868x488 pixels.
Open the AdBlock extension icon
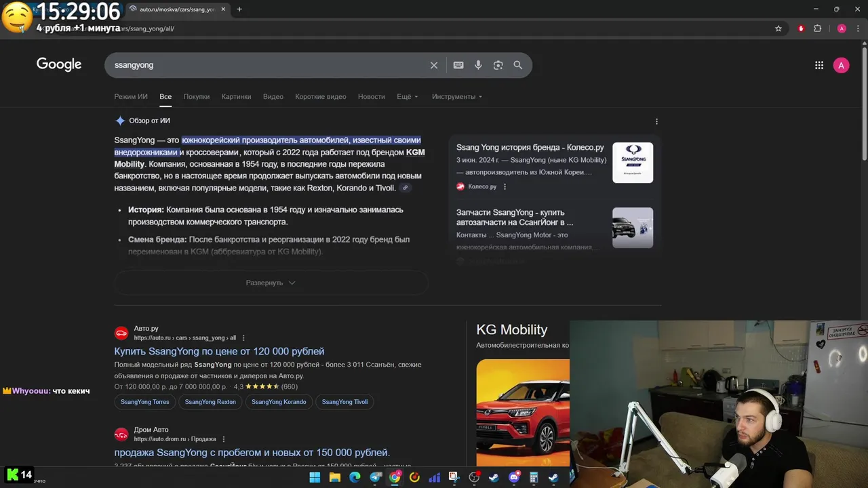point(801,28)
